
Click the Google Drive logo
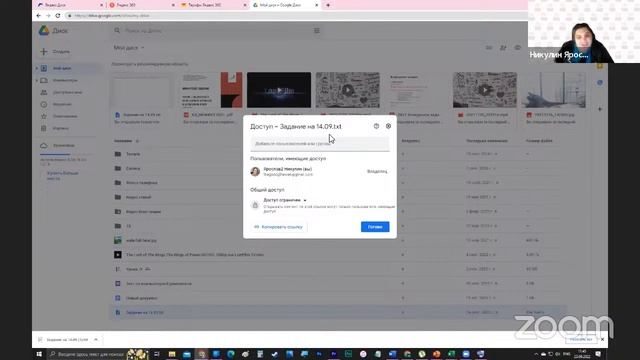click(44, 31)
